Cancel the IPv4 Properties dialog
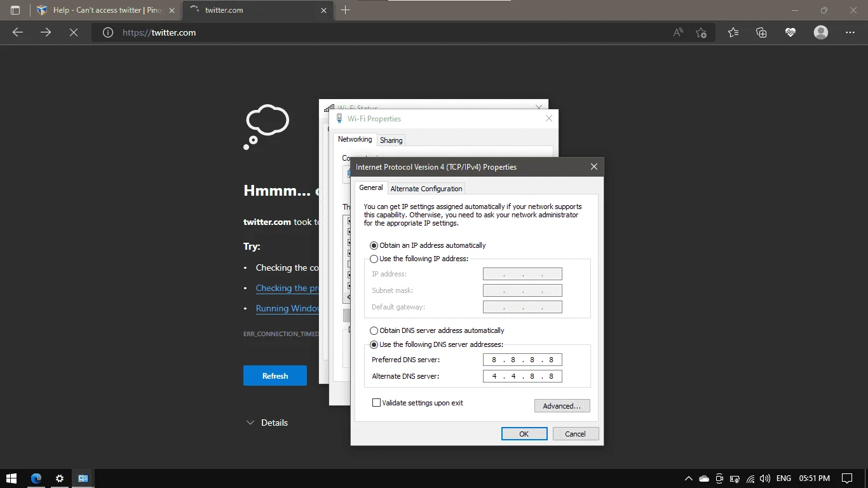Screen dimensions: 868x488 pos(576,434)
